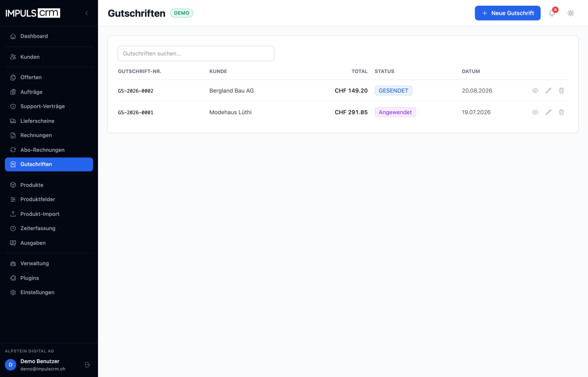This screenshot has width=588, height=377.
Task: Open Zeiterfassung clock icon entry
Action: point(49,228)
